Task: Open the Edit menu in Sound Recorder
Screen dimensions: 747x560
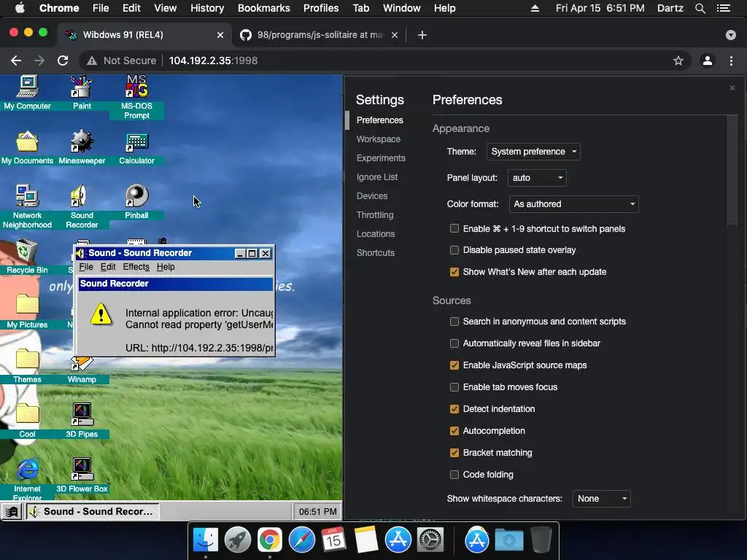Action: click(108, 267)
